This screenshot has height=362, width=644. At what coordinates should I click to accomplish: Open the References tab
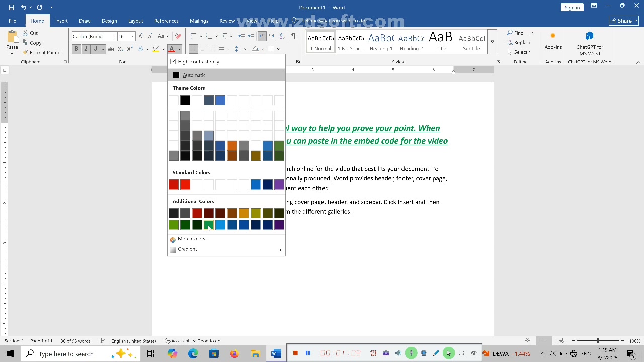(166, 21)
